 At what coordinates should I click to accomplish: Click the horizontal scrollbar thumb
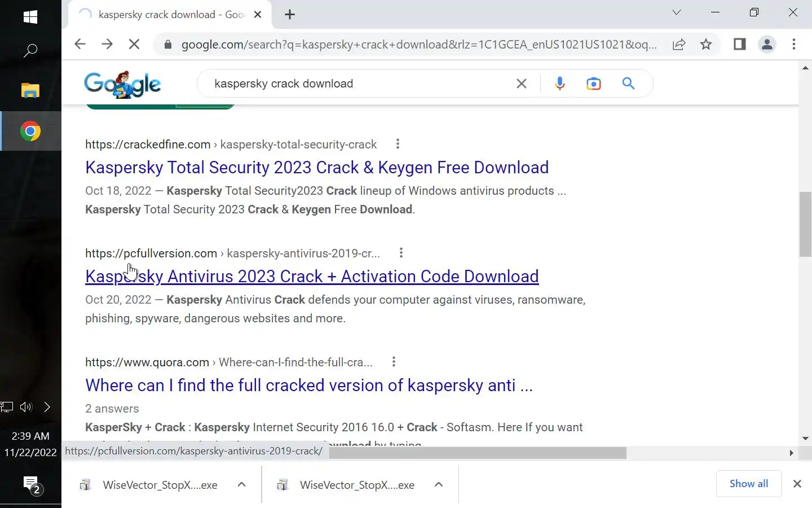tap(478, 453)
